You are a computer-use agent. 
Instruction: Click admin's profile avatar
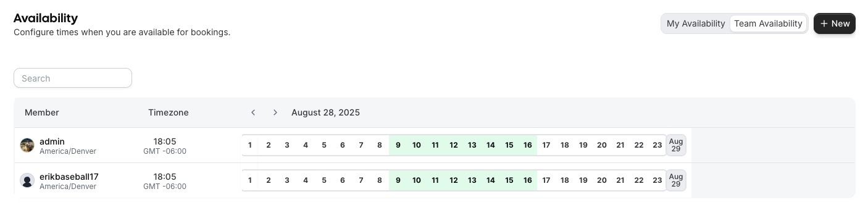[x=27, y=145]
